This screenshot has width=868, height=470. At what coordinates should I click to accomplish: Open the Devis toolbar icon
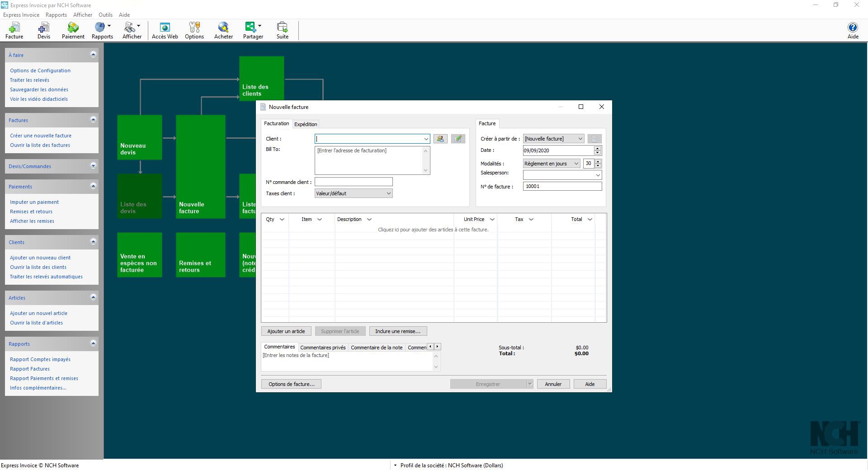[x=44, y=31]
